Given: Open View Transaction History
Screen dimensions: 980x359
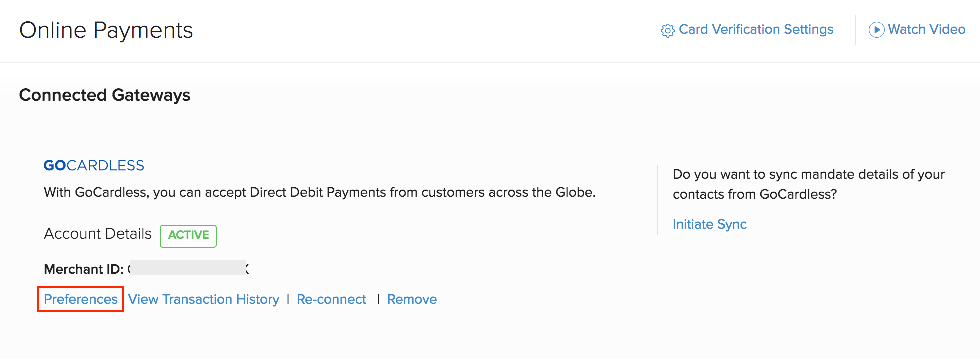Looking at the screenshot, I should pyautogui.click(x=204, y=299).
